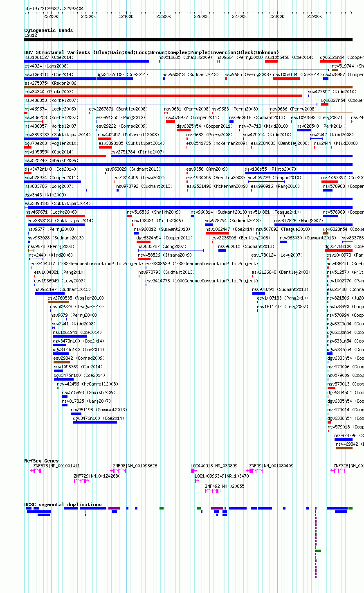364x593 pixels.
Task: Click variant nsv1055550 (Coe2014)
Action: (49, 152)
